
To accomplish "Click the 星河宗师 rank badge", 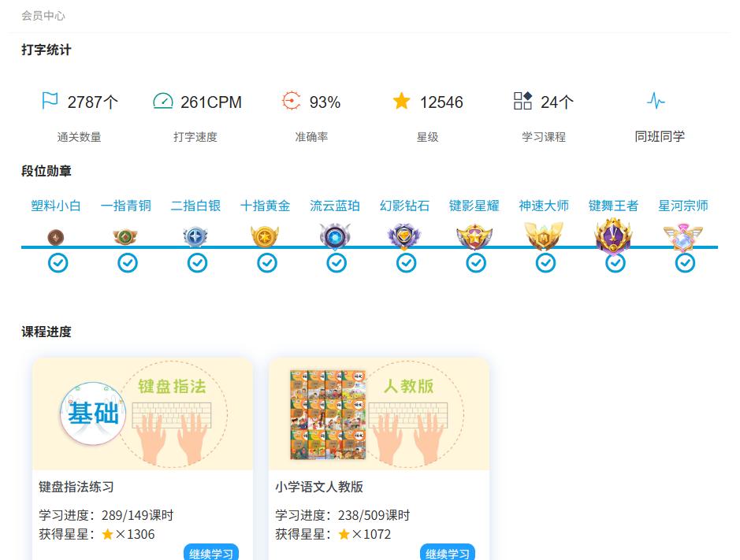I will tap(683, 236).
